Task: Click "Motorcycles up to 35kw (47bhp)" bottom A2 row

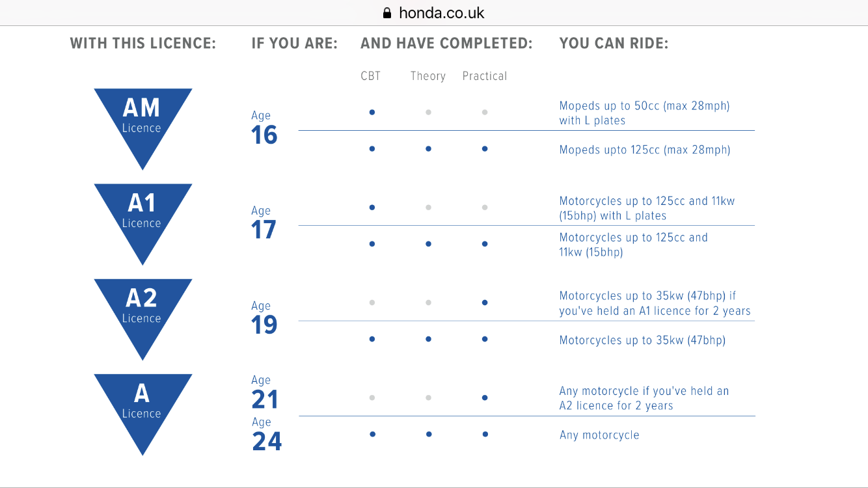Action: [x=642, y=340]
